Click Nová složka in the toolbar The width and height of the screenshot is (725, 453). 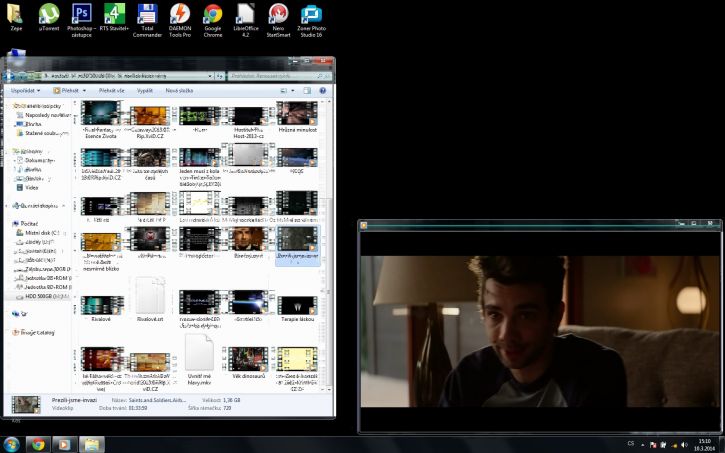(179, 91)
